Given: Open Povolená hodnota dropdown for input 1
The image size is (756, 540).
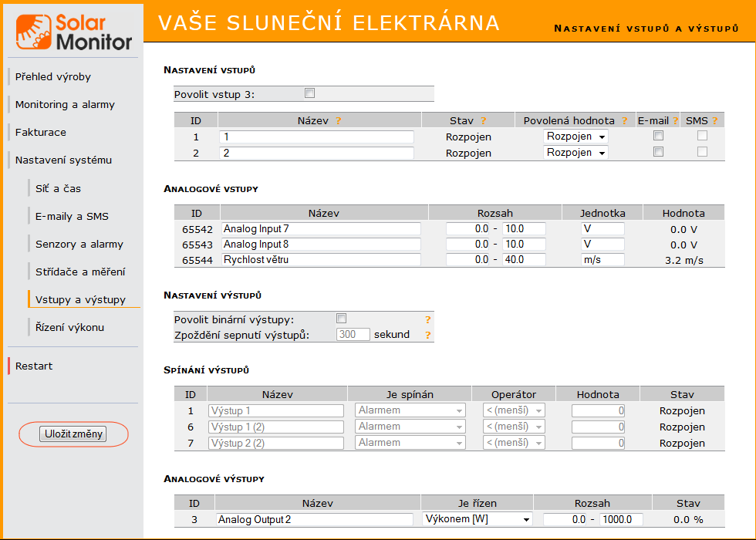Looking at the screenshot, I should click(x=575, y=137).
